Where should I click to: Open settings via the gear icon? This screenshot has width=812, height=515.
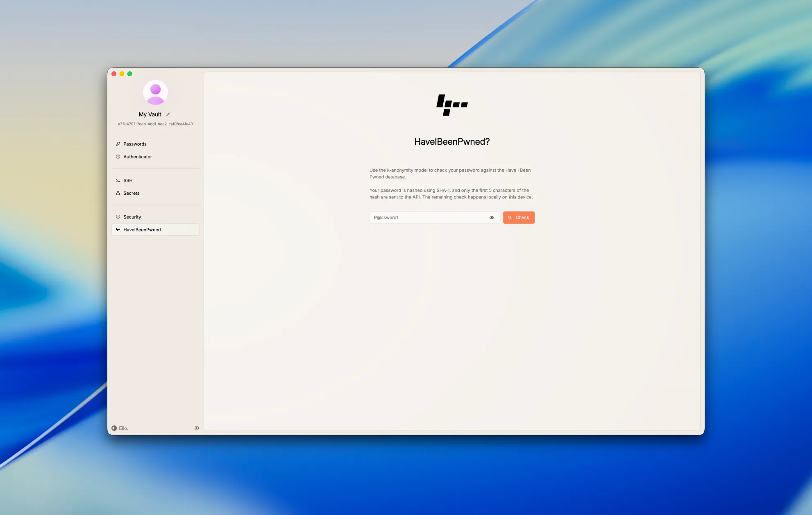197,428
